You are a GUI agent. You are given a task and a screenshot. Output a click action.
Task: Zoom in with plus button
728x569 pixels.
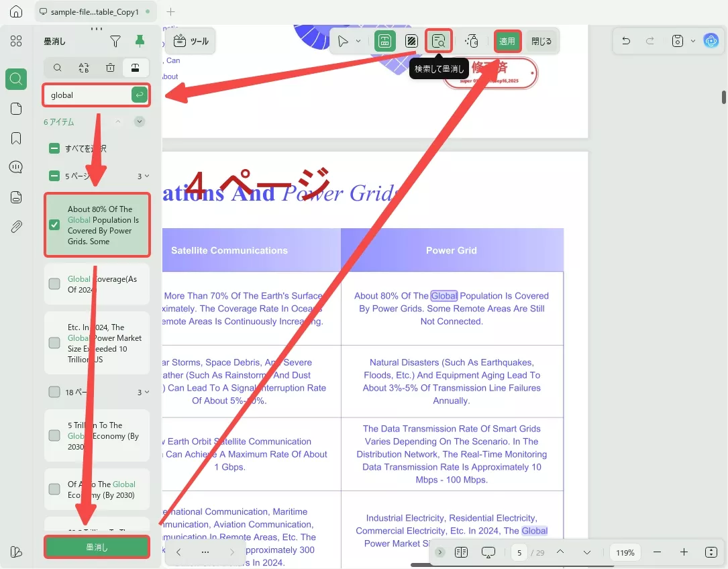click(x=684, y=552)
